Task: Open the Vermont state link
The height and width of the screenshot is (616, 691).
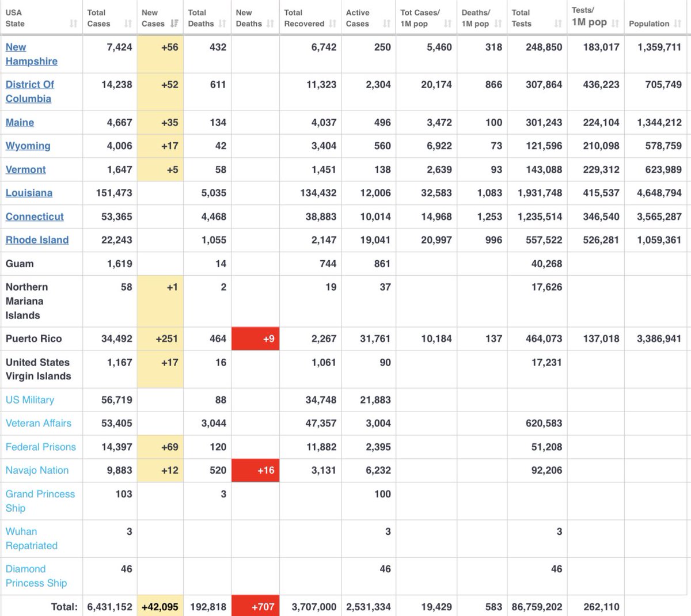Action: pyautogui.click(x=25, y=170)
